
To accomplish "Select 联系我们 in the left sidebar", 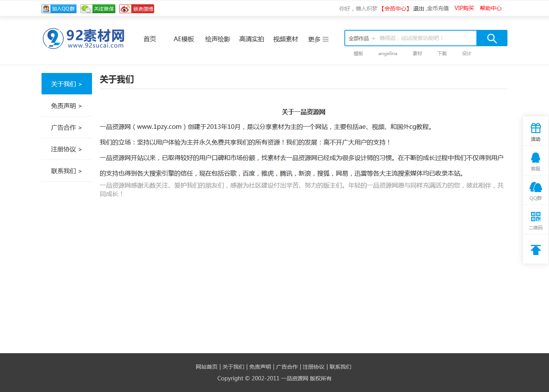I will pos(66,171).
